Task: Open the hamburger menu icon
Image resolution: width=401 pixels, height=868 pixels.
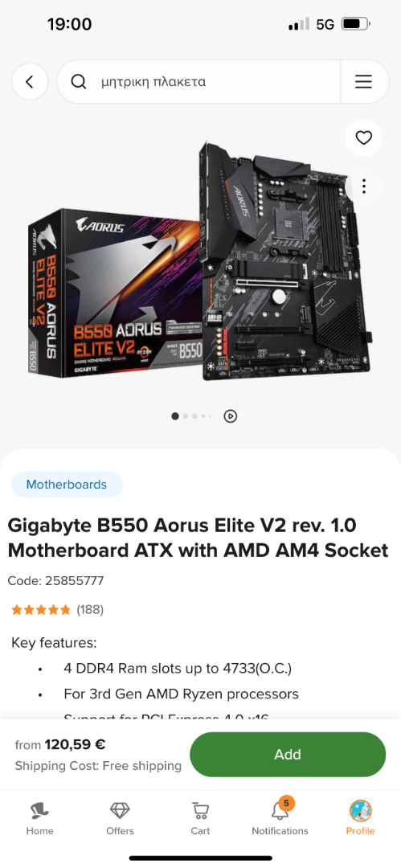Action: point(363,82)
